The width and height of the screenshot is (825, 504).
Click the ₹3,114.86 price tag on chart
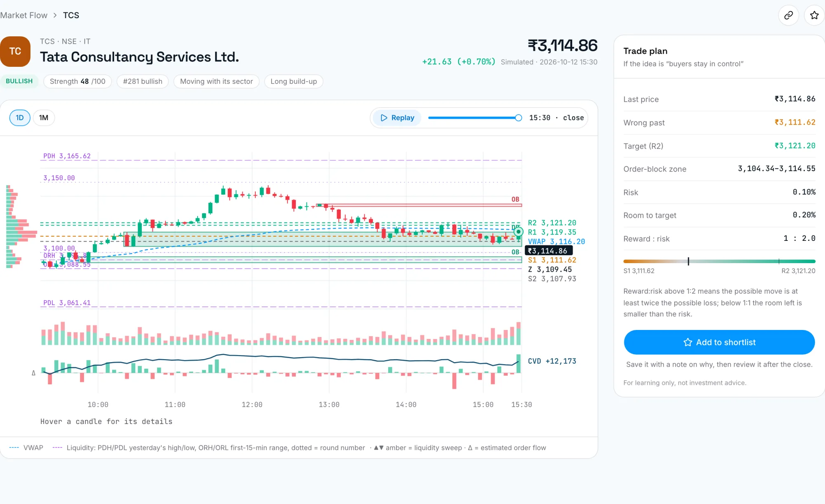pyautogui.click(x=548, y=251)
